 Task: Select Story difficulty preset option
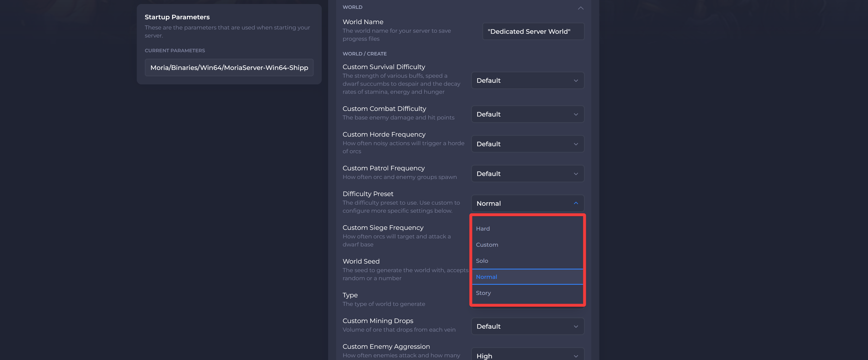527,293
